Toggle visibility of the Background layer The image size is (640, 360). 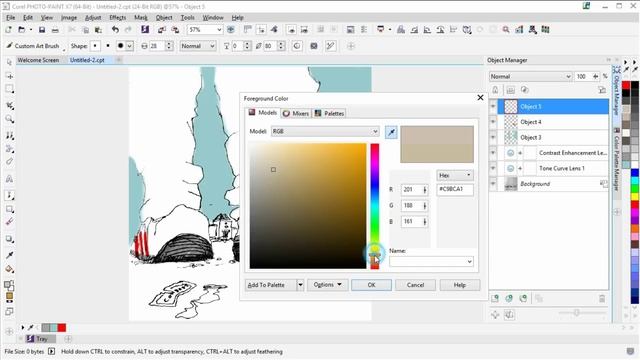coord(493,184)
